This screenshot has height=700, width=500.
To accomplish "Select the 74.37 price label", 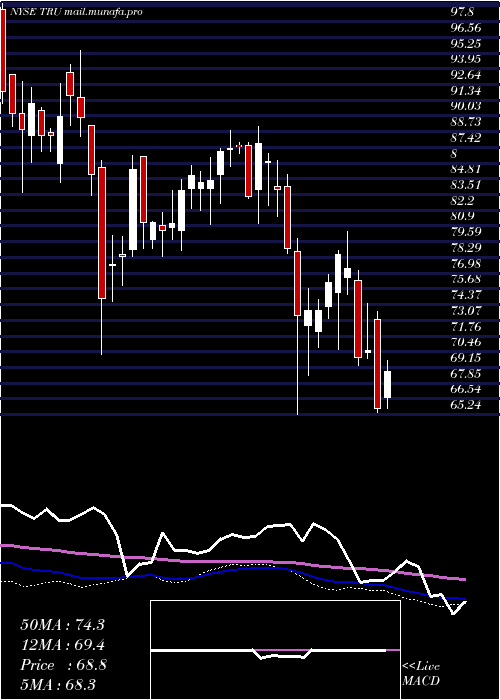I will click(466, 295).
